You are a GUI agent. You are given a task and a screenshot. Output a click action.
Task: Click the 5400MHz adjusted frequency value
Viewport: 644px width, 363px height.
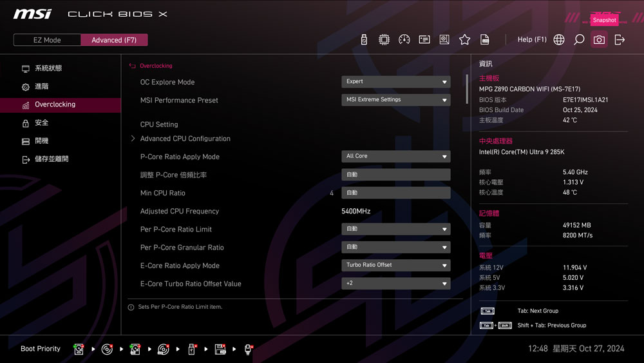tap(355, 211)
